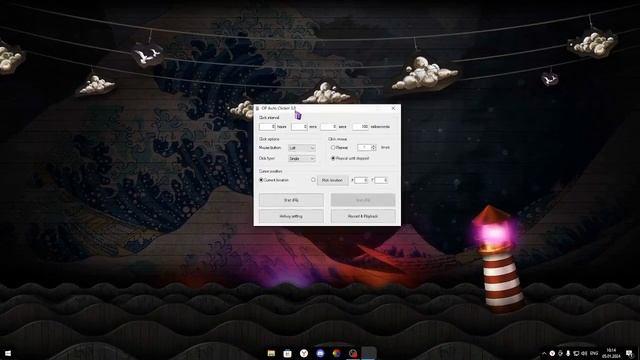640x360 pixels.
Task: Open Google Chrome from the taskbar
Action: 336,353
